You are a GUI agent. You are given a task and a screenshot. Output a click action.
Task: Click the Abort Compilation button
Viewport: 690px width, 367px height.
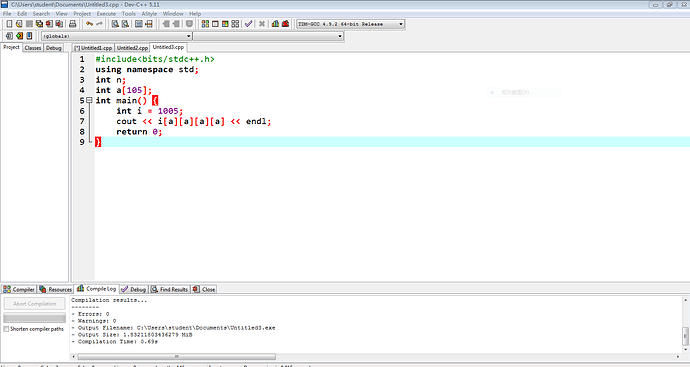coord(35,304)
